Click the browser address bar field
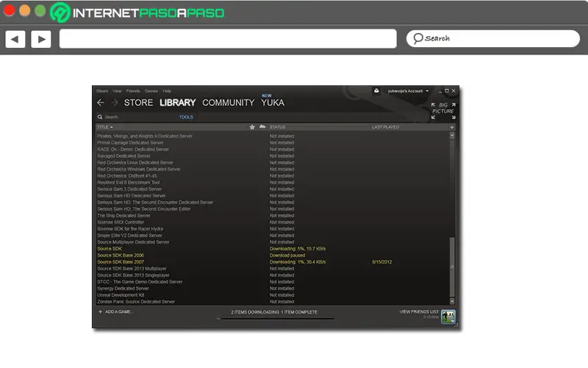The width and height of the screenshot is (588, 368). 228,39
